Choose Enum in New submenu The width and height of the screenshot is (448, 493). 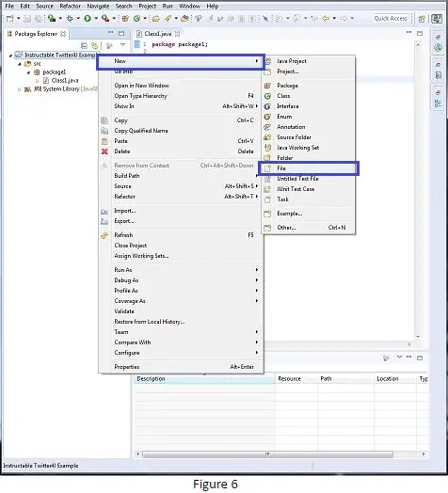coord(309,117)
